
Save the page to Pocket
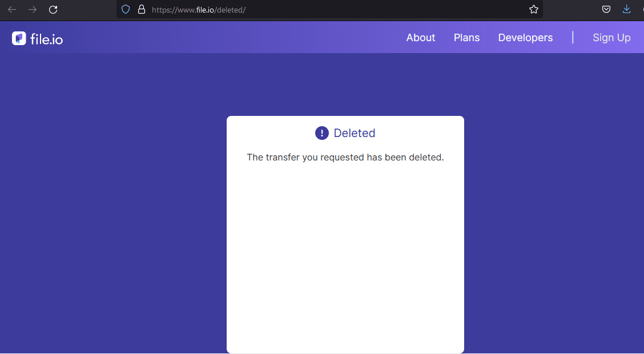pos(606,9)
